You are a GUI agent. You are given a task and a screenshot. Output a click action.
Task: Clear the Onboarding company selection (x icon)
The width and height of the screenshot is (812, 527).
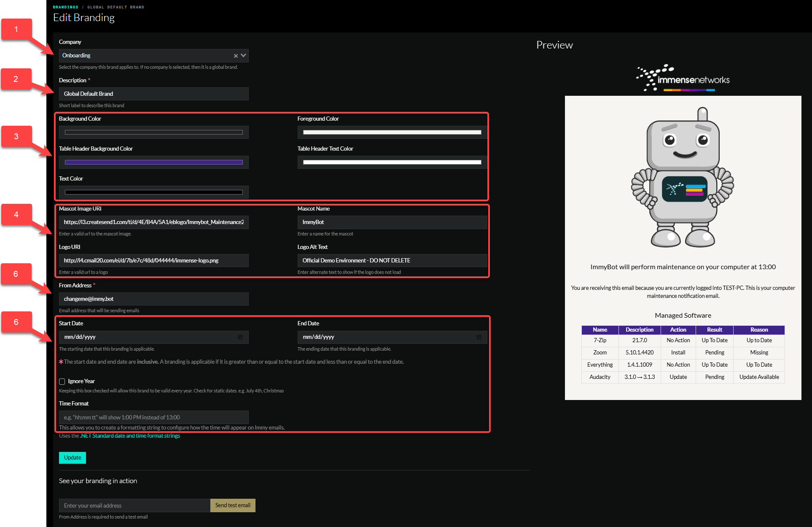[x=236, y=56]
